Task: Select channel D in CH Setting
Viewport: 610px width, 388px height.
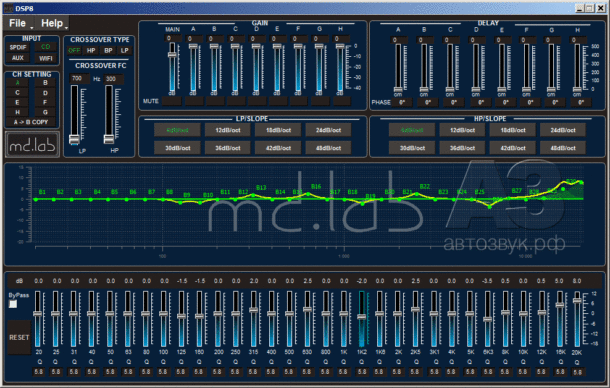Action: click(46, 93)
